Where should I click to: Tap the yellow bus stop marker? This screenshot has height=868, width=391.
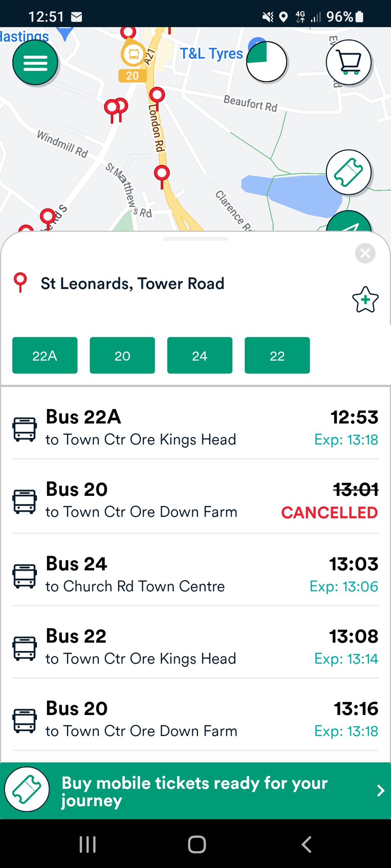pyautogui.click(x=133, y=54)
